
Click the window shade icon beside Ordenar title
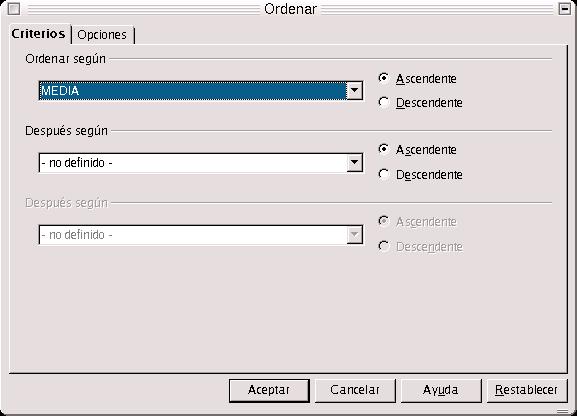(x=564, y=8)
